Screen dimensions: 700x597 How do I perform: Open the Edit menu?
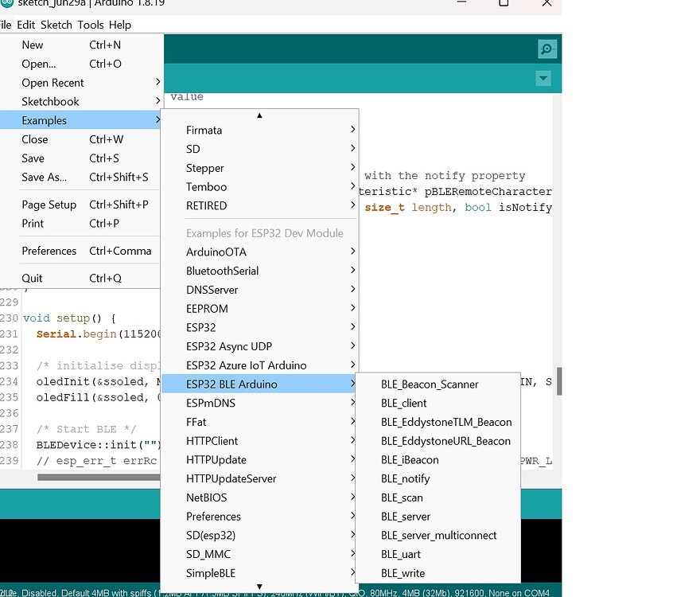[26, 25]
